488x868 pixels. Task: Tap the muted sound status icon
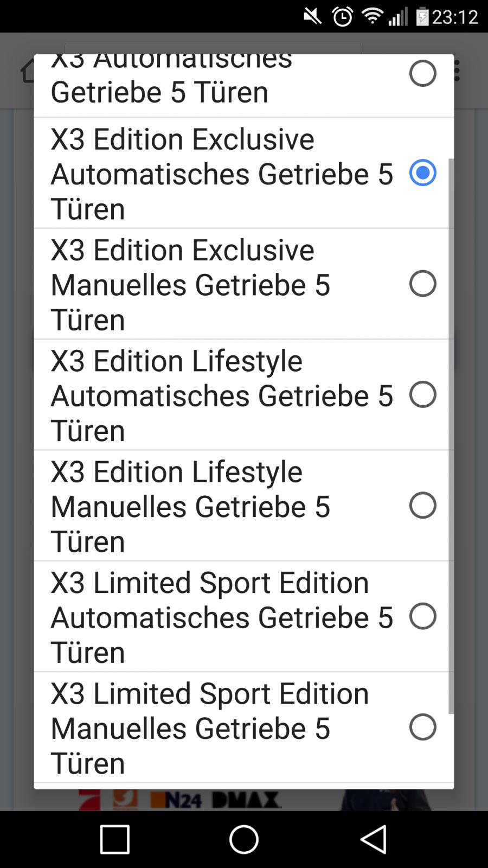pyautogui.click(x=312, y=17)
